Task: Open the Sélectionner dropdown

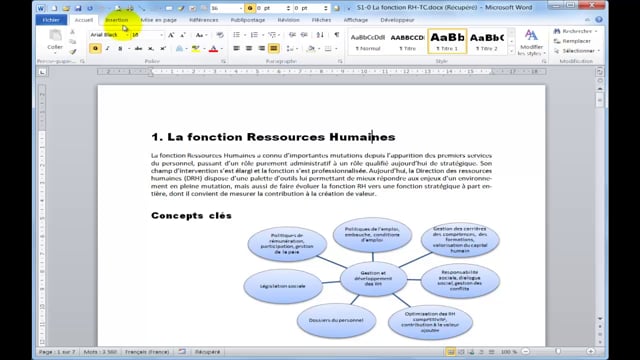Action: [577, 51]
